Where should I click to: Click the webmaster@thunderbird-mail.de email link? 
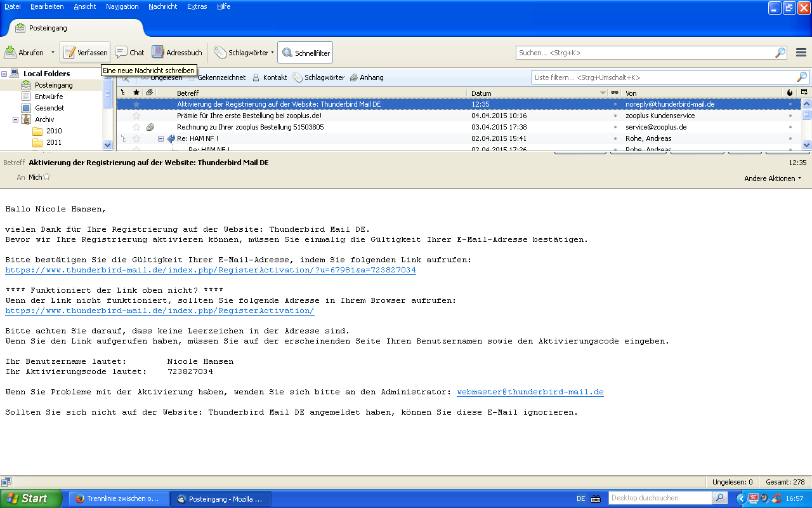coord(530,392)
